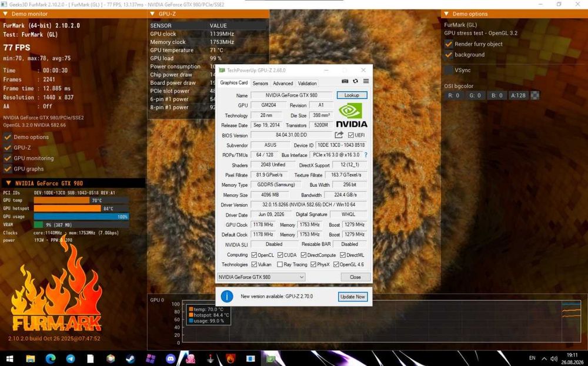Click the Update Now button
The height and width of the screenshot is (366, 588).
[x=352, y=297]
